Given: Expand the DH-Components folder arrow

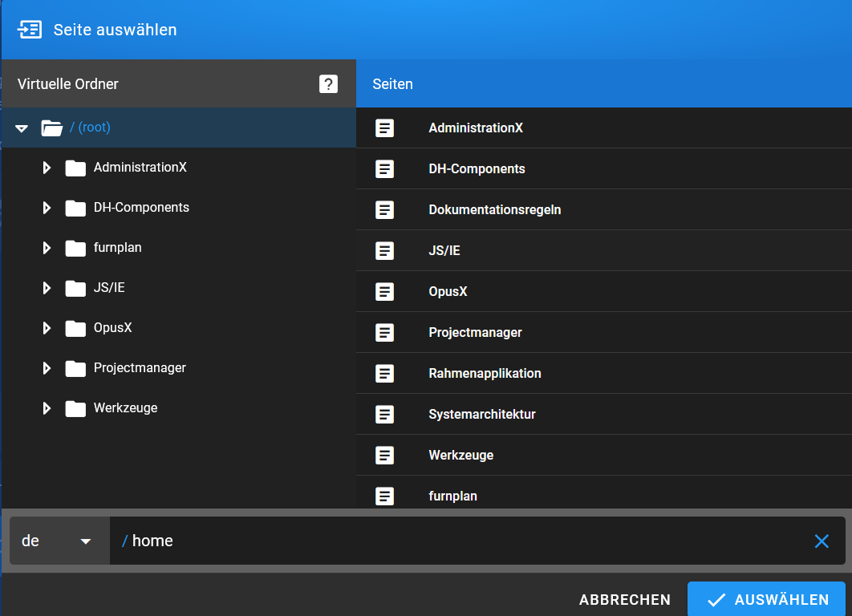Looking at the screenshot, I should coord(47,208).
